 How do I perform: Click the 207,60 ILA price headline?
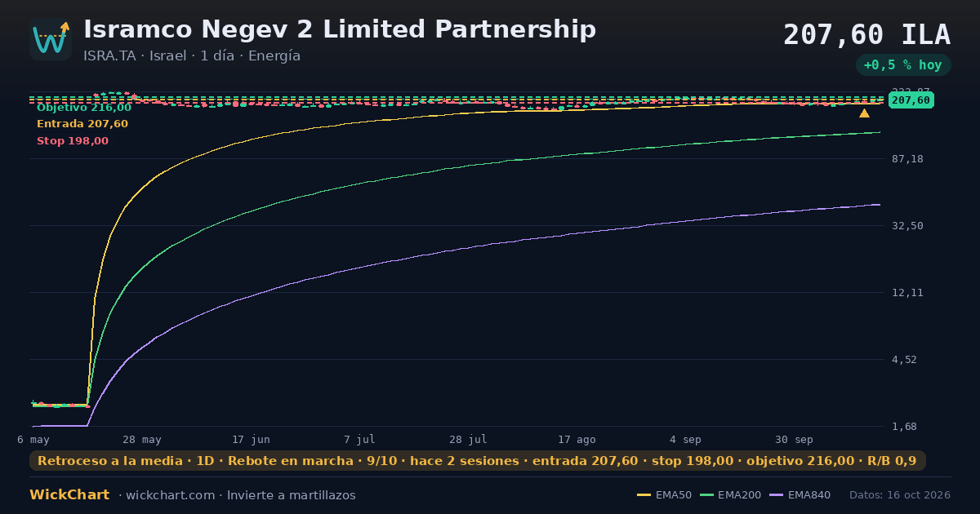click(x=866, y=35)
